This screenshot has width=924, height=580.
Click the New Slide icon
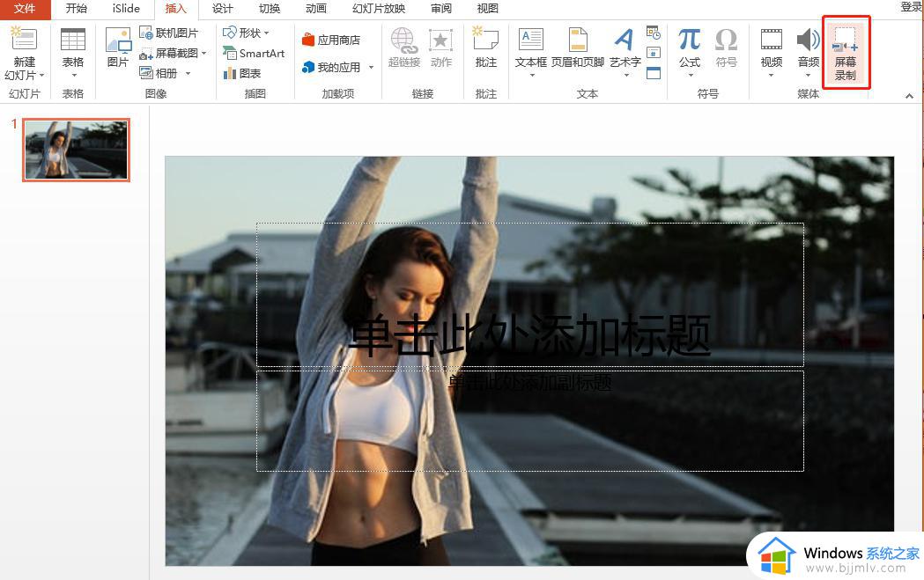(x=24, y=39)
